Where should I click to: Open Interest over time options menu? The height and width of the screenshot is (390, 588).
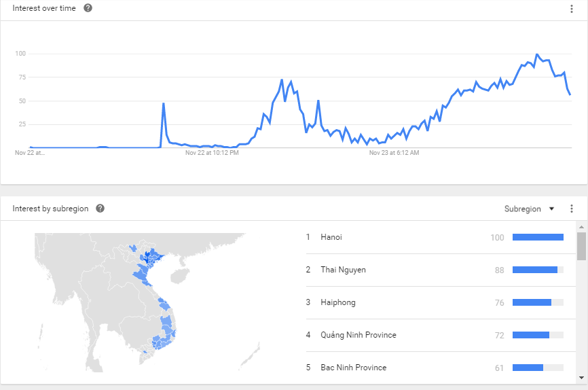(572, 9)
